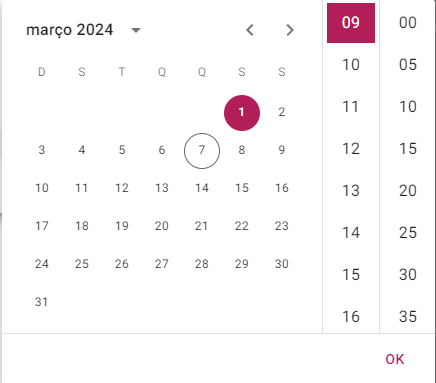
Task: Pick March 31 on the calendar
Action: (42, 302)
